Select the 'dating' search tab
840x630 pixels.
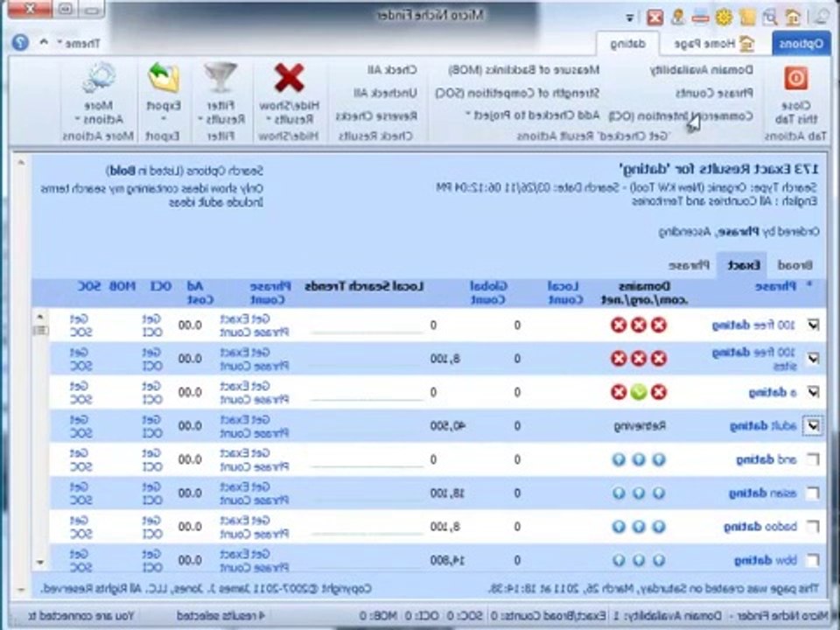(x=628, y=44)
